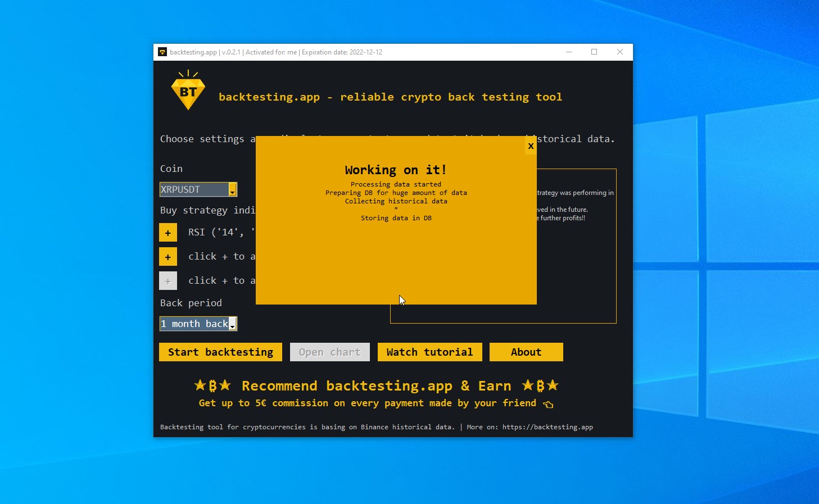
Task: Close the 'Working on it!' popup via its X
Action: tap(531, 146)
